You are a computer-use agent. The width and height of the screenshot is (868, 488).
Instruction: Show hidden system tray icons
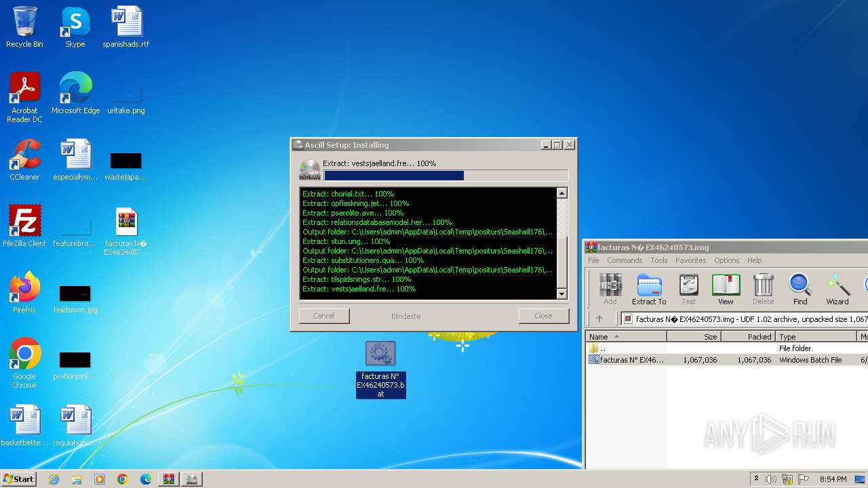[x=756, y=479]
